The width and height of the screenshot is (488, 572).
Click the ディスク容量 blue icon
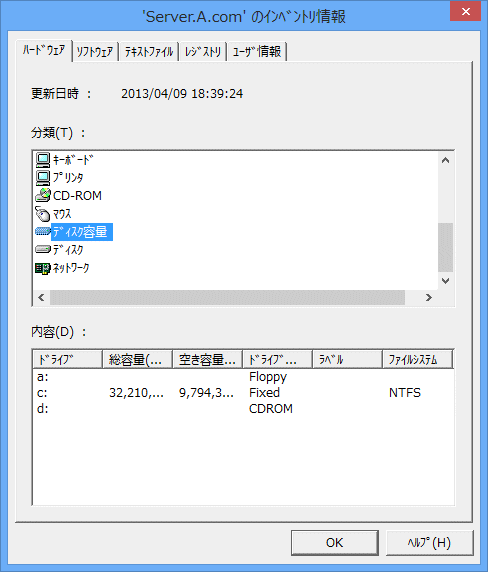point(43,232)
